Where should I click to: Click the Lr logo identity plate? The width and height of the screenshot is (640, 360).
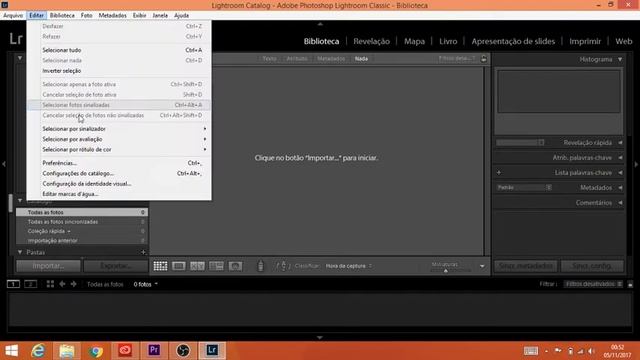(16, 39)
